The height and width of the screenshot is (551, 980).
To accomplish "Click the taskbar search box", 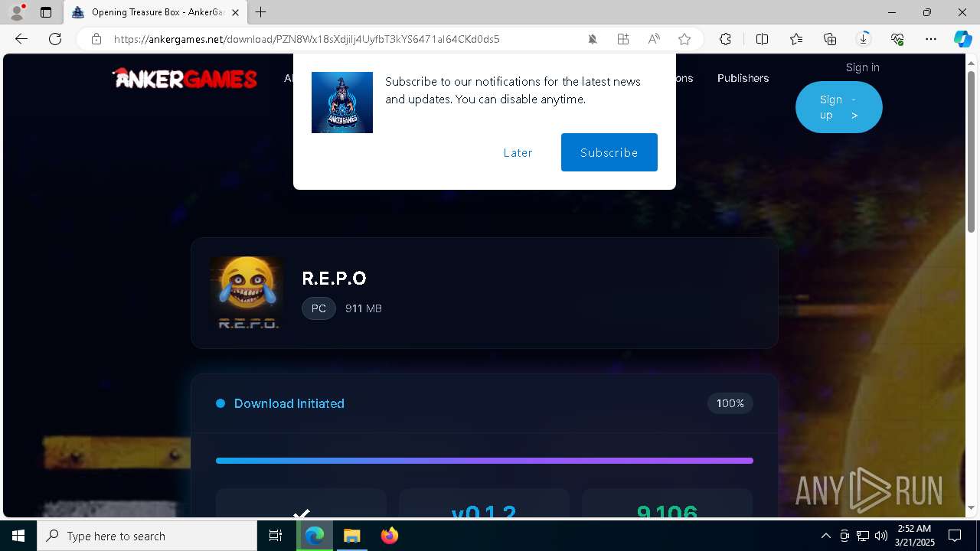I will point(147,536).
